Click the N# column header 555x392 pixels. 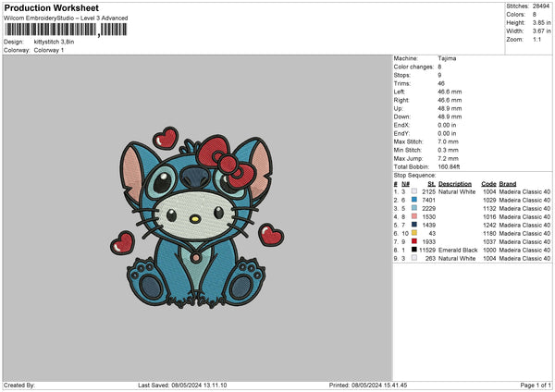click(x=405, y=184)
